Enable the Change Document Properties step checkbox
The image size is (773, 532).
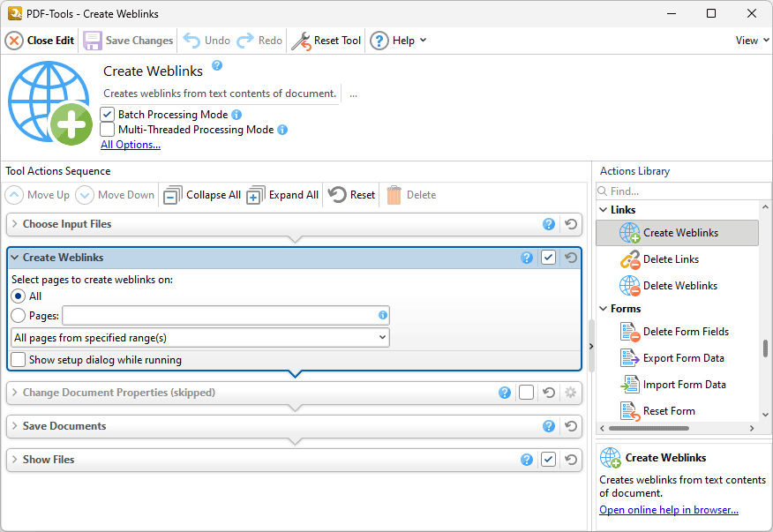[527, 393]
